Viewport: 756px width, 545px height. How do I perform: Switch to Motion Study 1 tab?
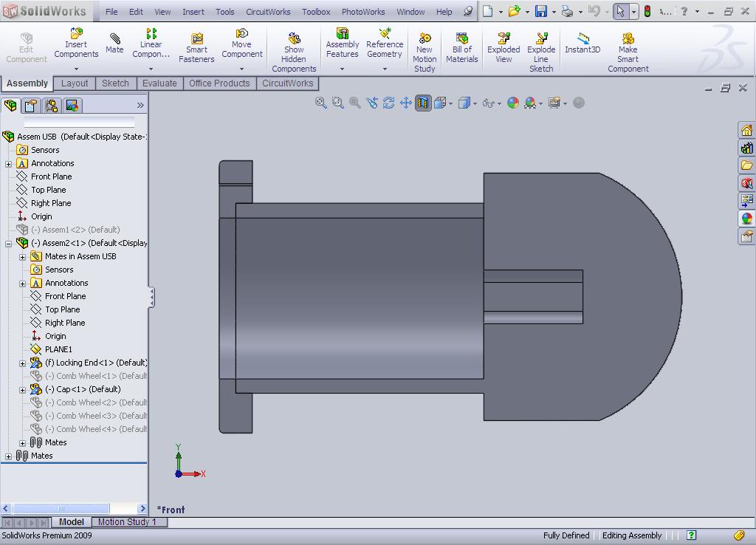coord(127,522)
